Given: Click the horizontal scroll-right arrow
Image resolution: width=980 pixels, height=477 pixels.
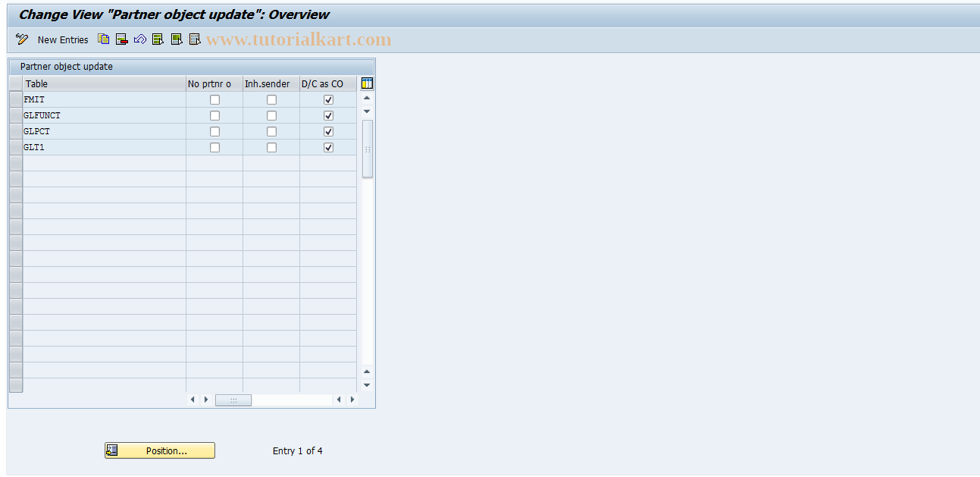Looking at the screenshot, I should [352, 400].
